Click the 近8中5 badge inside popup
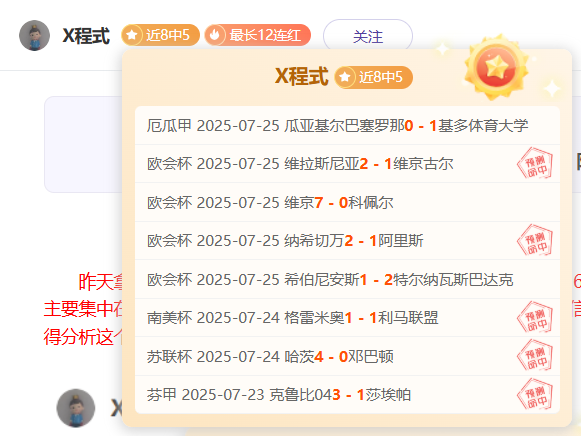The width and height of the screenshot is (581, 436). (374, 77)
